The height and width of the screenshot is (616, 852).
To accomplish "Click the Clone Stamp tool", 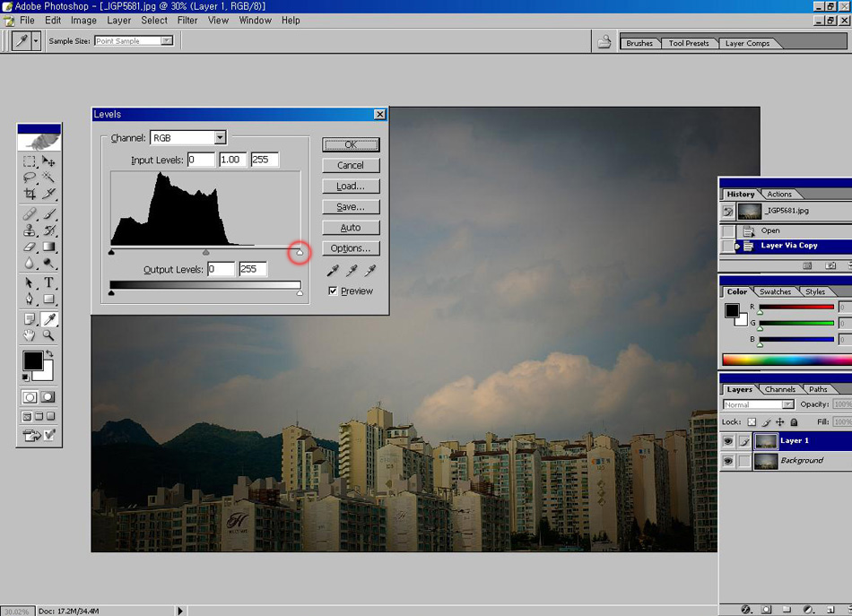I will pyautogui.click(x=30, y=230).
